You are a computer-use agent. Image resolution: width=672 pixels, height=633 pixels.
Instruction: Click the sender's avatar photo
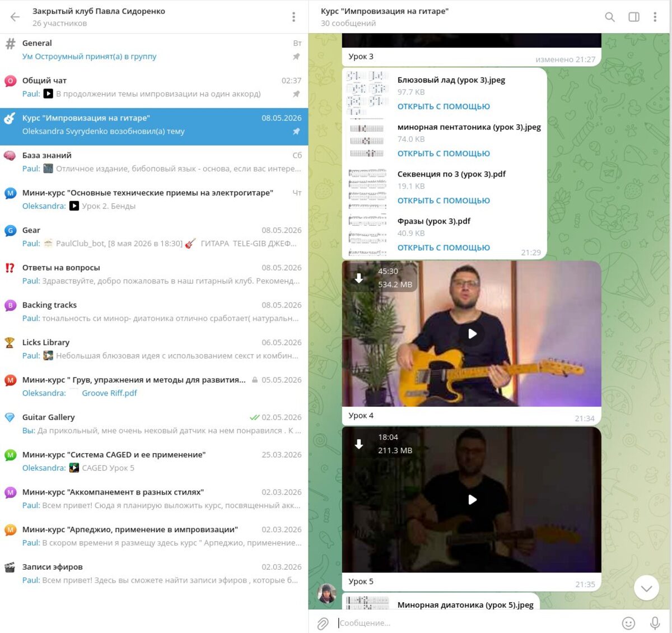(327, 594)
